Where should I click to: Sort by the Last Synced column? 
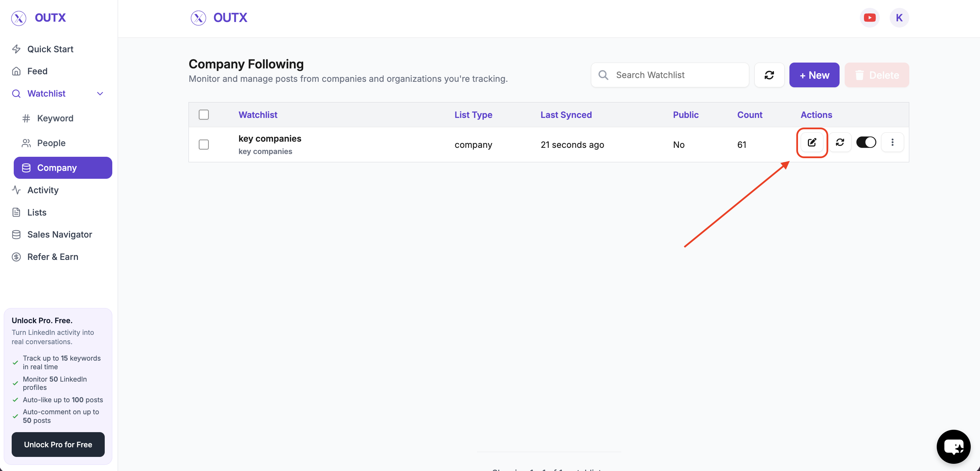566,114
